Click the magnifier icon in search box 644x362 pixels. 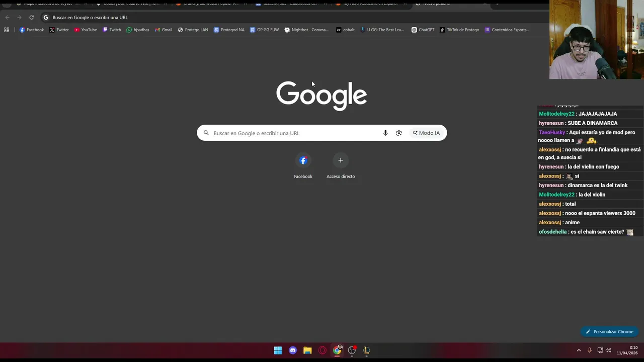click(x=206, y=133)
